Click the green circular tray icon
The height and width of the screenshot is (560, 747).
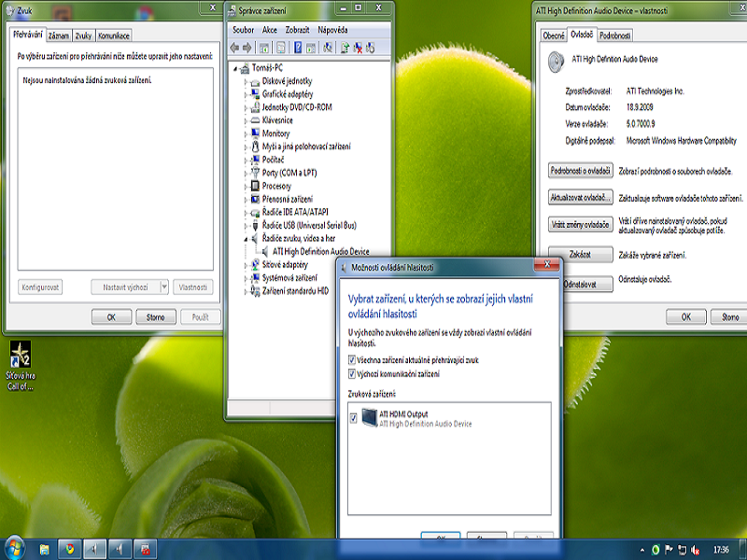[655, 550]
